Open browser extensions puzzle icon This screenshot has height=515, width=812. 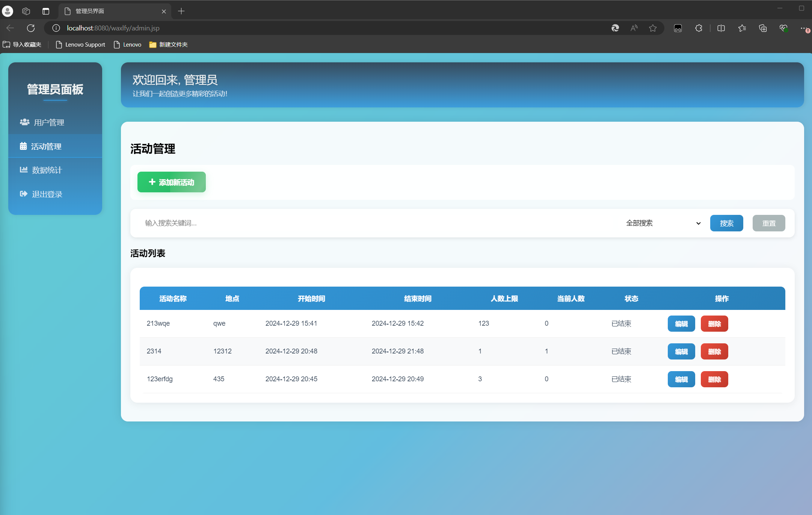point(699,28)
